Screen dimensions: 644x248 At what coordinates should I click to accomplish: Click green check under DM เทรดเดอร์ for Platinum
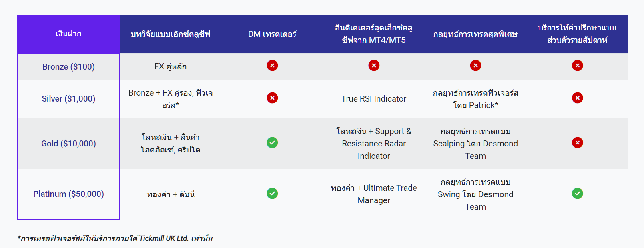coord(272,194)
